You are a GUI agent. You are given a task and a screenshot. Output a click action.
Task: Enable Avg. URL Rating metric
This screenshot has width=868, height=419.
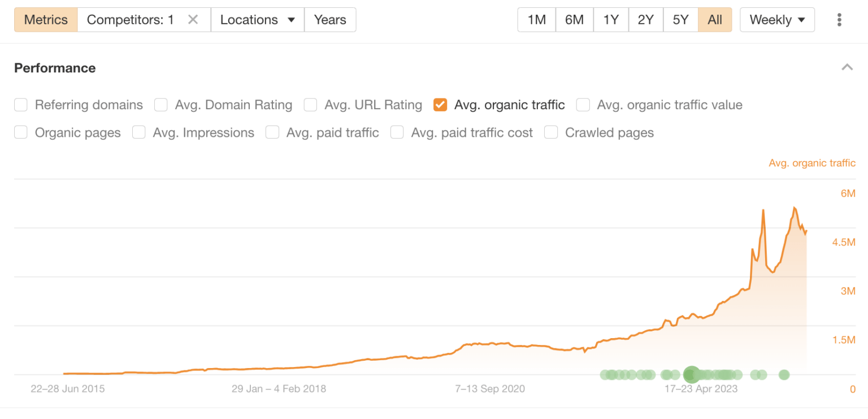click(310, 105)
